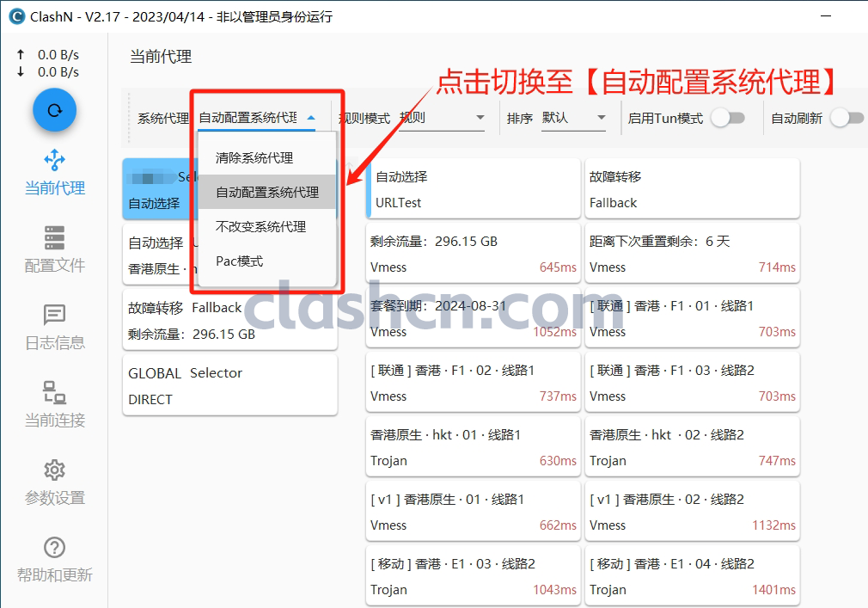Click the 系统代理 label in the toolbar

pyautogui.click(x=163, y=119)
